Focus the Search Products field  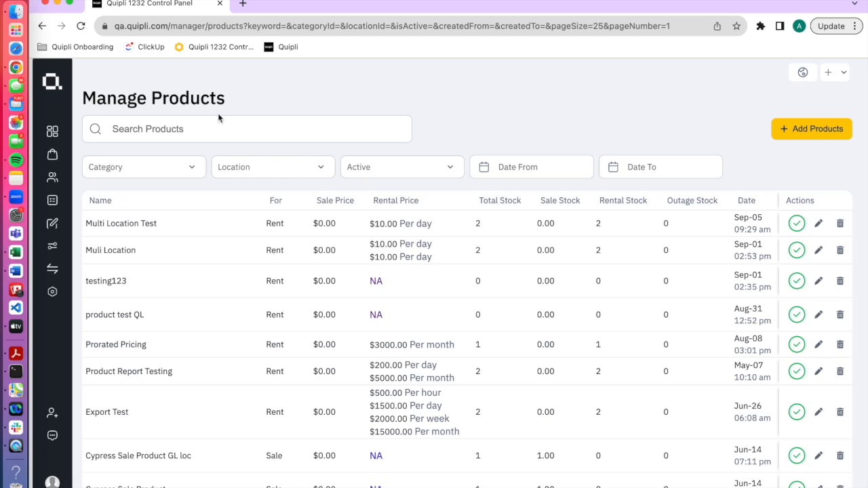247,129
